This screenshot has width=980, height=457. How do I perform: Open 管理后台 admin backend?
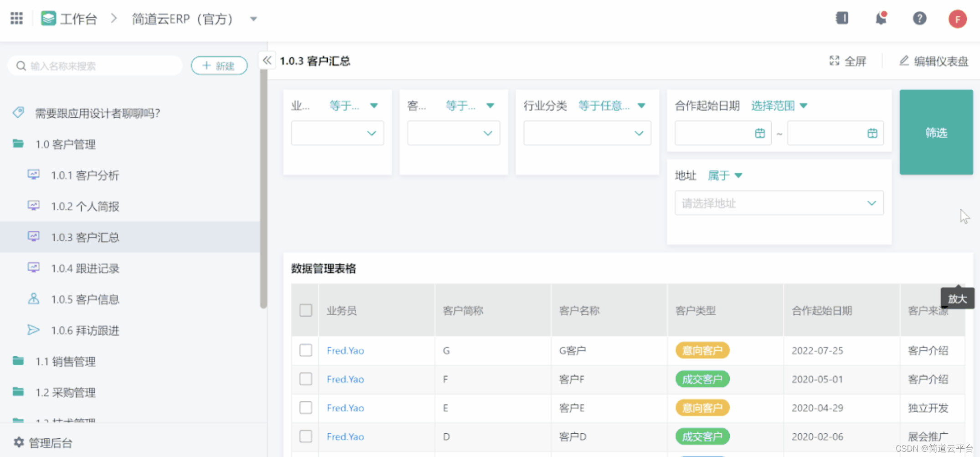(43, 442)
